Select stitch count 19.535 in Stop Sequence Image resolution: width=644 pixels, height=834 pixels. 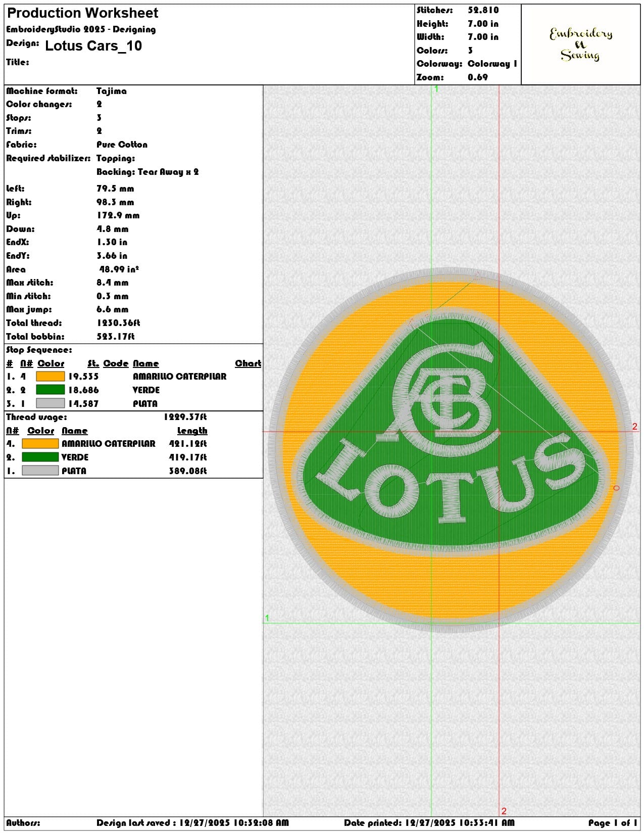pyautogui.click(x=83, y=377)
